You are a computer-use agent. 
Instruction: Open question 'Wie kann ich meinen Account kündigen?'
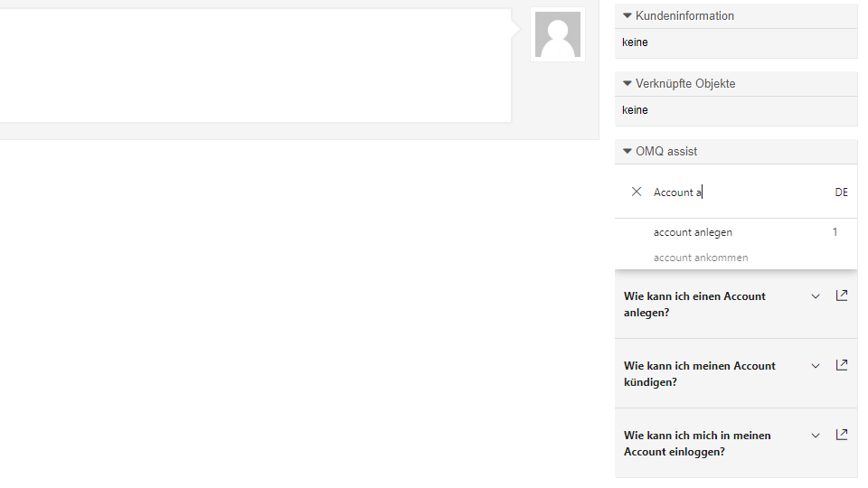click(699, 374)
